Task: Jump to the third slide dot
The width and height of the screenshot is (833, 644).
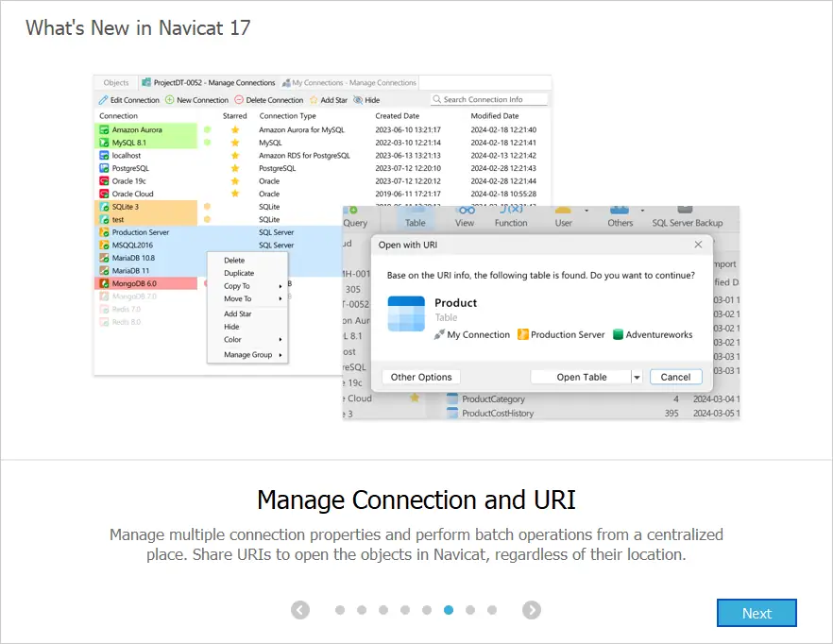Action: [383, 610]
